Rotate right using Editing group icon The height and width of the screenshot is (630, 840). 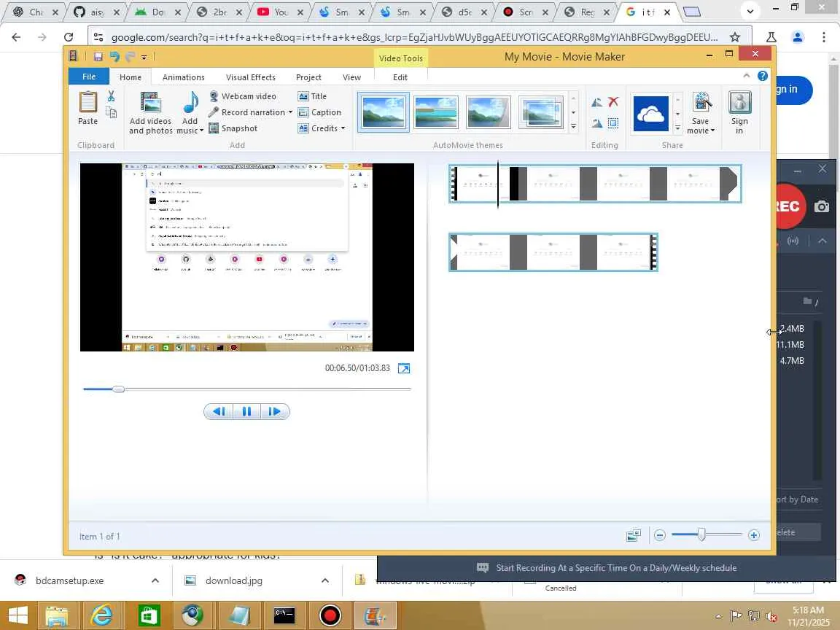[x=596, y=123]
